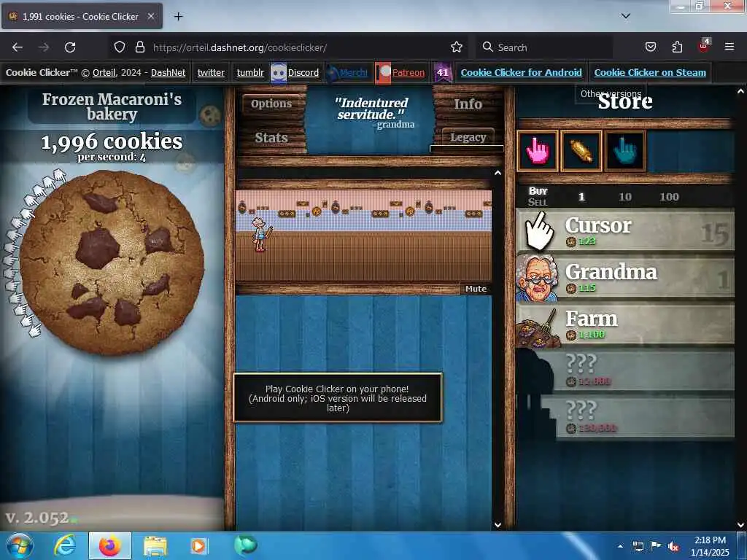Open the Legacy menu
Image resolution: width=747 pixels, height=560 pixels.
[468, 137]
